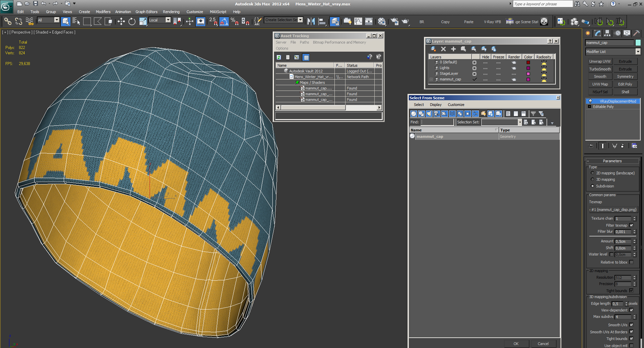Select the Subdivision radio option
Screen dimensions: 644x348
(x=592, y=186)
